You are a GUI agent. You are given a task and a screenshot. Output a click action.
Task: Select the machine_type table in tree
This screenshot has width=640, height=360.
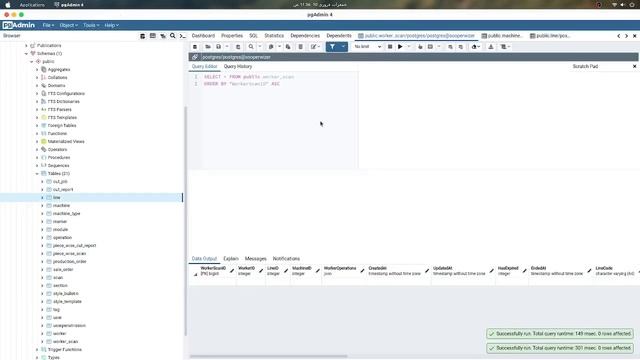click(x=67, y=213)
